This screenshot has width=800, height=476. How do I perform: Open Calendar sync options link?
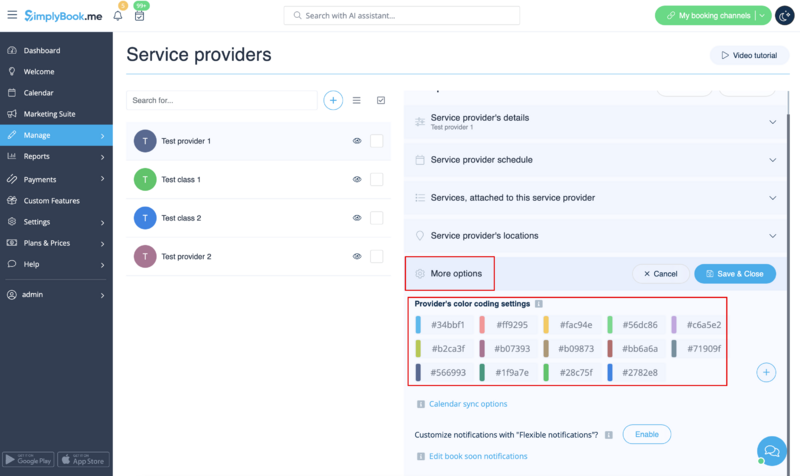(x=468, y=404)
